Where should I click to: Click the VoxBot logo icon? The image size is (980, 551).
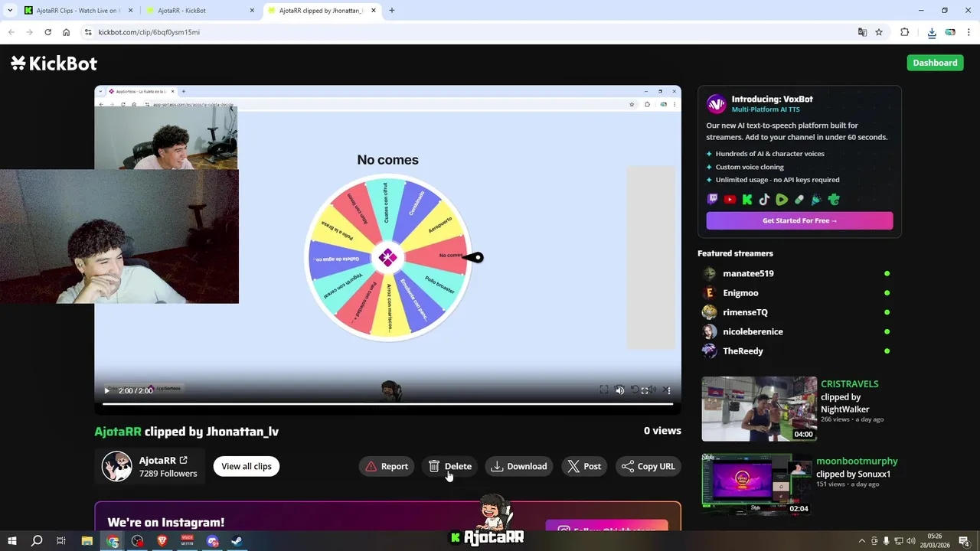click(x=716, y=103)
